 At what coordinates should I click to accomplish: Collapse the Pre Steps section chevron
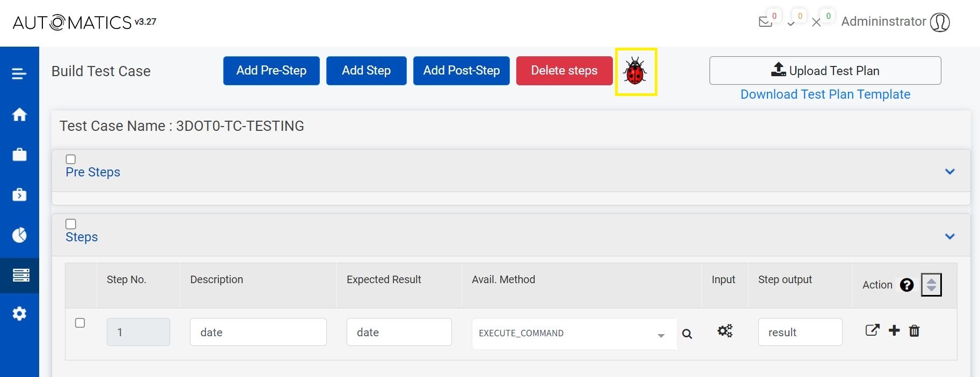tap(949, 172)
